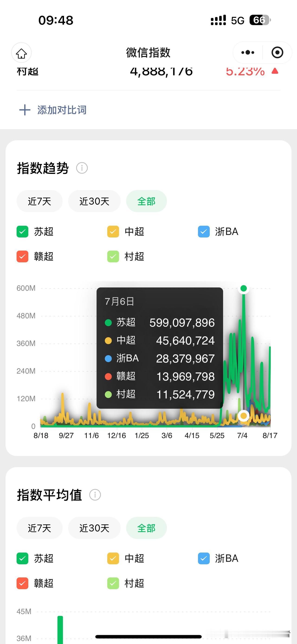Uncheck 浙BA in 指数趋势 legend

[x=204, y=231]
